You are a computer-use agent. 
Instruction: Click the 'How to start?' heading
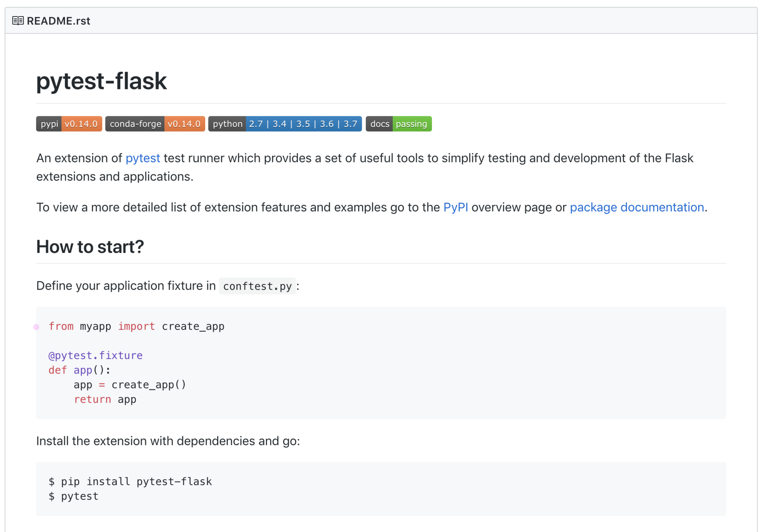pyautogui.click(x=90, y=247)
